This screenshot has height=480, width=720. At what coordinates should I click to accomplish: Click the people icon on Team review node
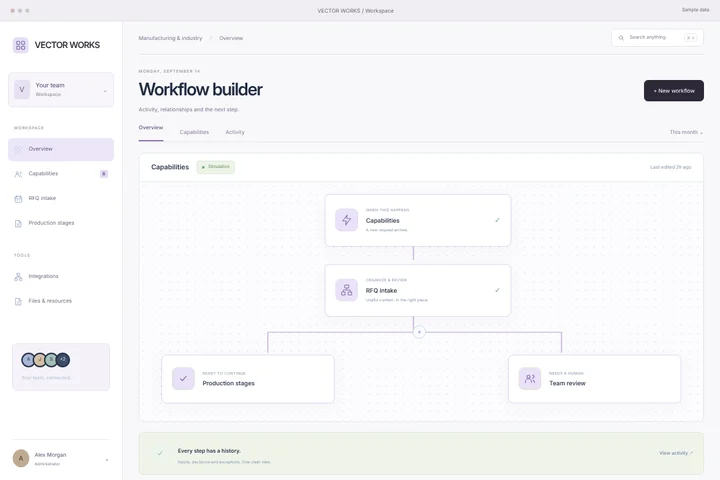point(530,378)
